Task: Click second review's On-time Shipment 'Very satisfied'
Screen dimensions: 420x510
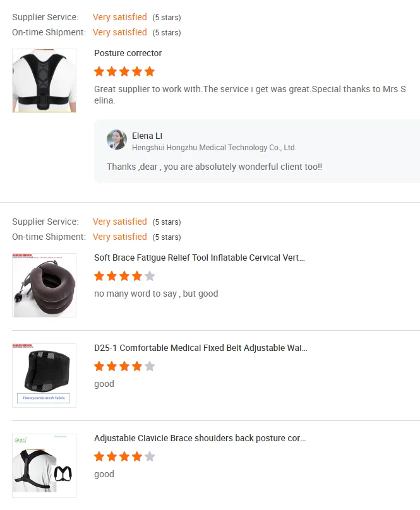Action: (x=120, y=237)
